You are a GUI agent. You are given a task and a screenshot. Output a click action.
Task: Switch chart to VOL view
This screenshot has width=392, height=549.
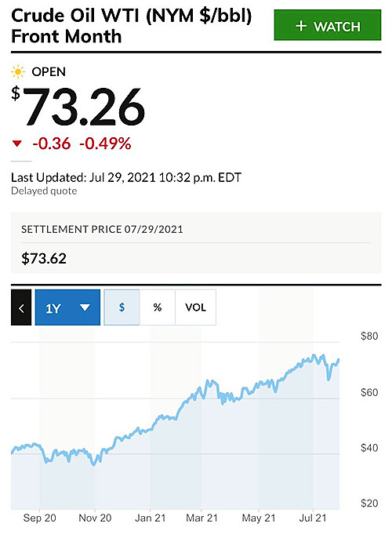[x=195, y=307]
